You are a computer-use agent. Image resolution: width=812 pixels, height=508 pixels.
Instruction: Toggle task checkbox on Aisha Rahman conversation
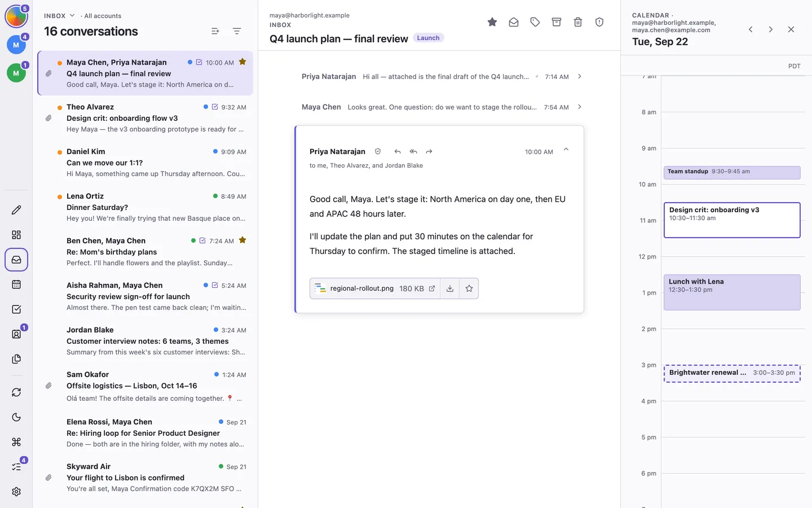click(x=215, y=285)
